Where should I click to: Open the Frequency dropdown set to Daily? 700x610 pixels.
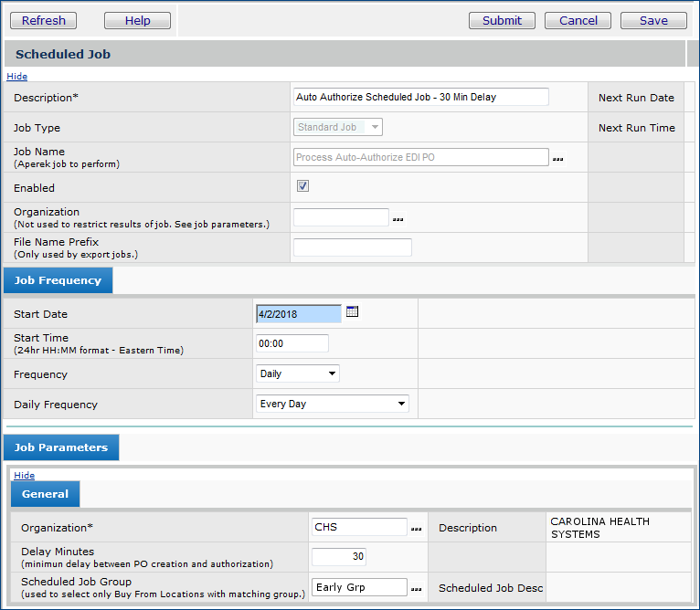(x=298, y=373)
